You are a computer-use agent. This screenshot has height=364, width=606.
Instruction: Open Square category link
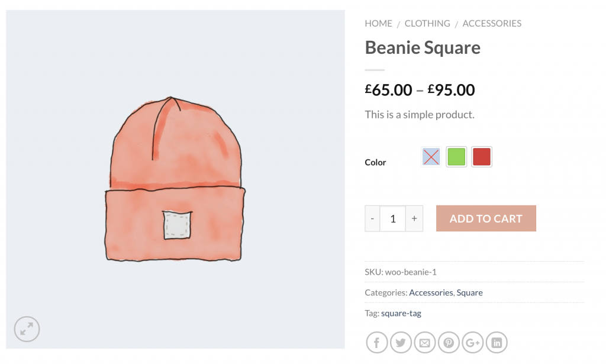[x=469, y=292]
